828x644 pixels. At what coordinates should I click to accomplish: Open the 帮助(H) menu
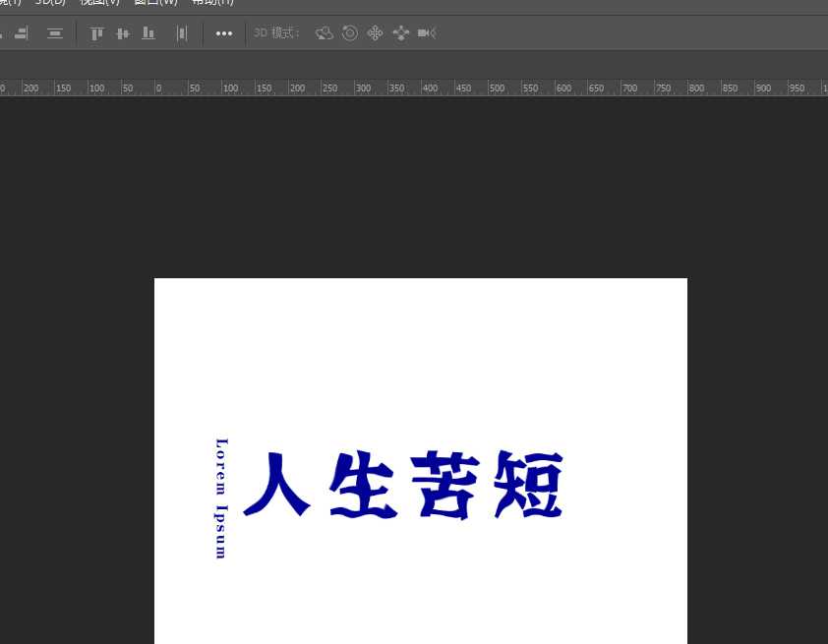(x=211, y=4)
